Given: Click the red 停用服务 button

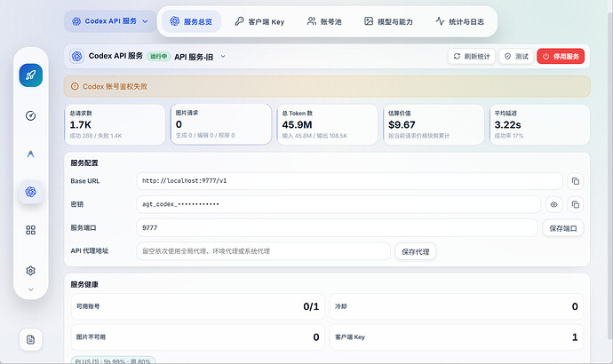Looking at the screenshot, I should coord(561,56).
